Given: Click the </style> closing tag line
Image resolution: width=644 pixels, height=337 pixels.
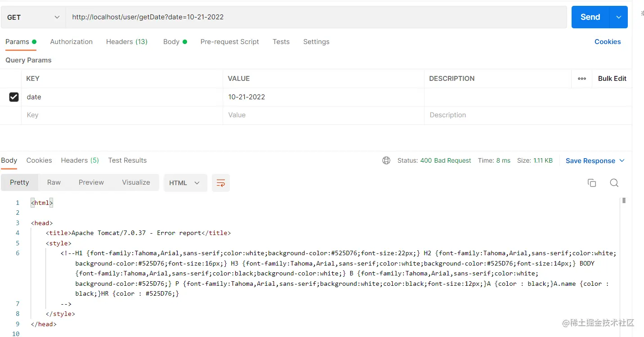Looking at the screenshot, I should [61, 314].
